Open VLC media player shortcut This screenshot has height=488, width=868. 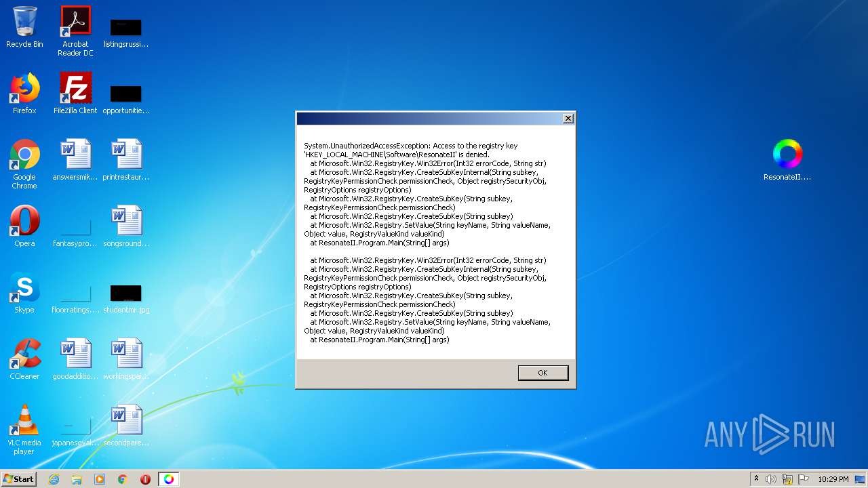tap(24, 430)
